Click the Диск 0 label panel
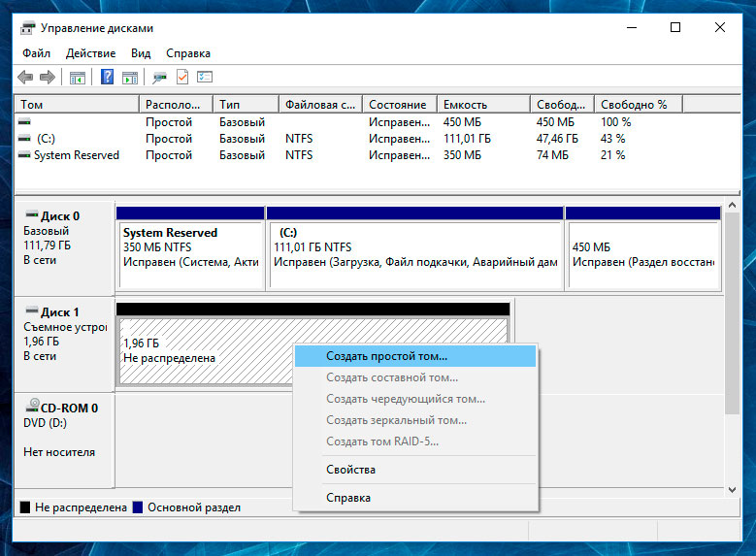The image size is (756, 556). tap(65, 248)
